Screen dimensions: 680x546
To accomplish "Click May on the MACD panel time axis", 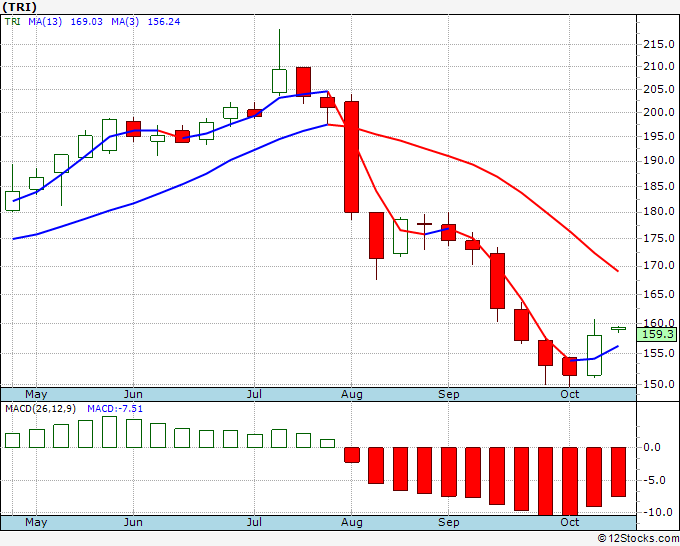I will tap(36, 522).
